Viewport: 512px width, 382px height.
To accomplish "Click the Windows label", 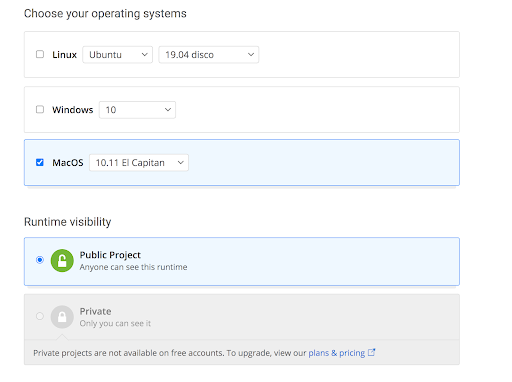I will point(73,110).
